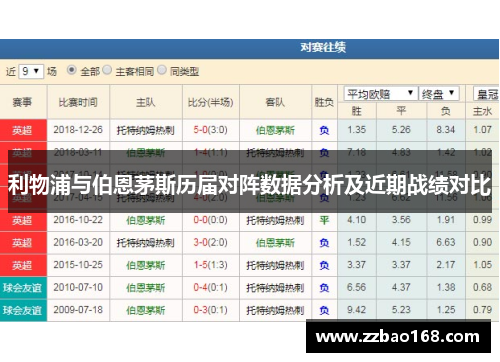Select the 全部 radio button
Viewport: 500px width, 362px height.
click(72, 70)
